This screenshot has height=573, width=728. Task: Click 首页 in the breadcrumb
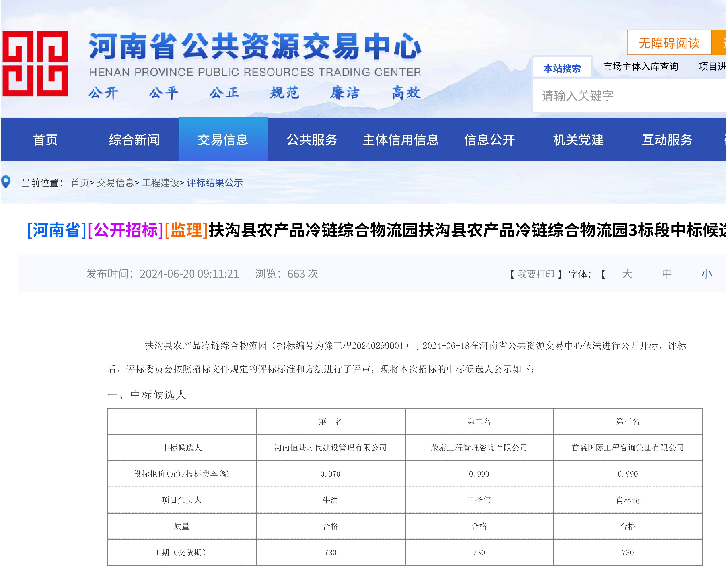(80, 183)
